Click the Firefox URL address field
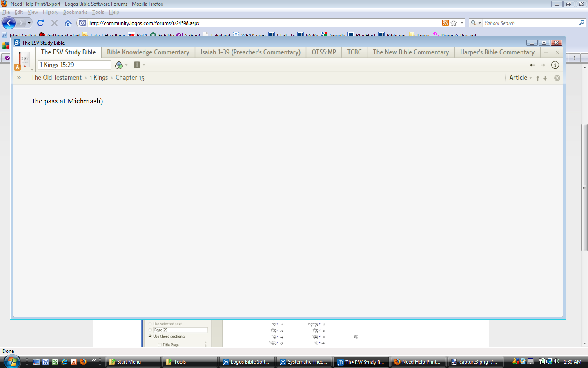Viewport: 588px width, 368px height. tap(264, 23)
